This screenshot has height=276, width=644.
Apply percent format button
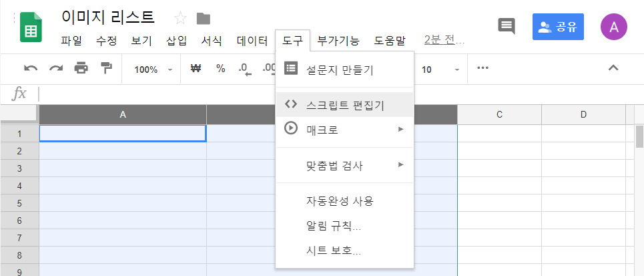(220, 69)
